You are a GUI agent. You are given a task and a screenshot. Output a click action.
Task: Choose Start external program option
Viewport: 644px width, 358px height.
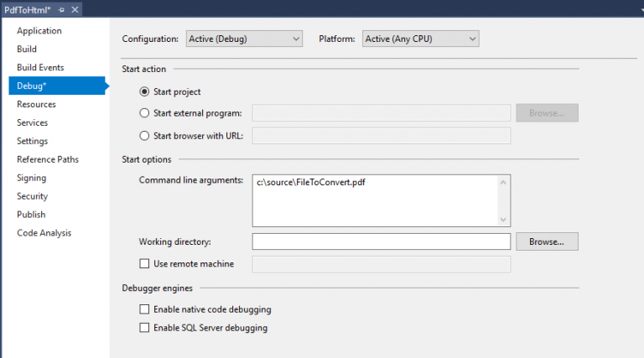coord(145,113)
